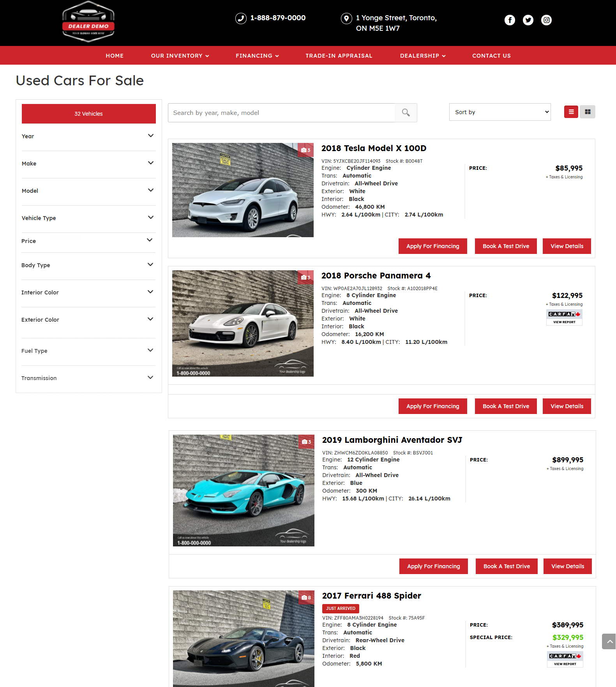This screenshot has width=616, height=687.
Task: Open photo count badge on Lamborghini image
Action: click(307, 442)
